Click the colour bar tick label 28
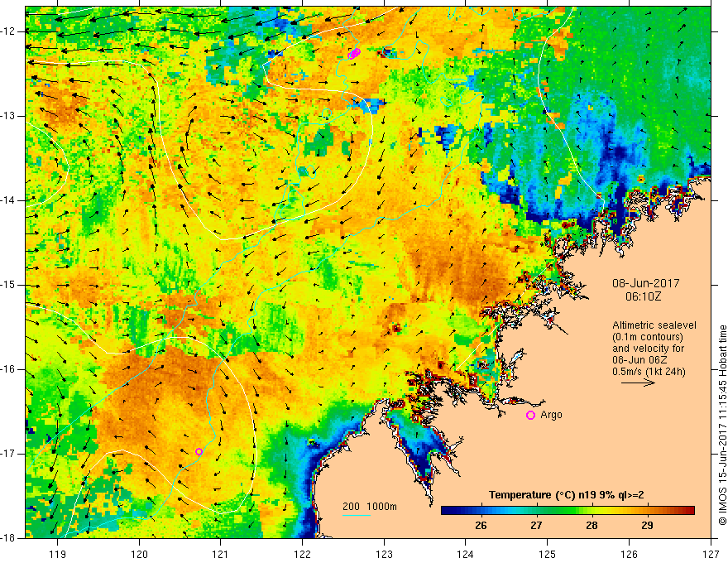The width and height of the screenshot is (728, 563). 591,526
